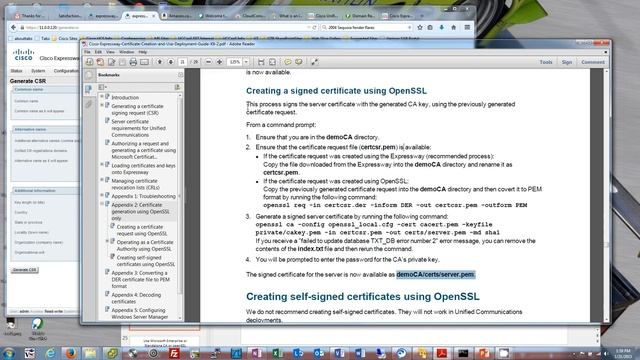Click new bookmark icon in Bookmarks panel
Screen dimensions: 640x360
click(x=177, y=87)
